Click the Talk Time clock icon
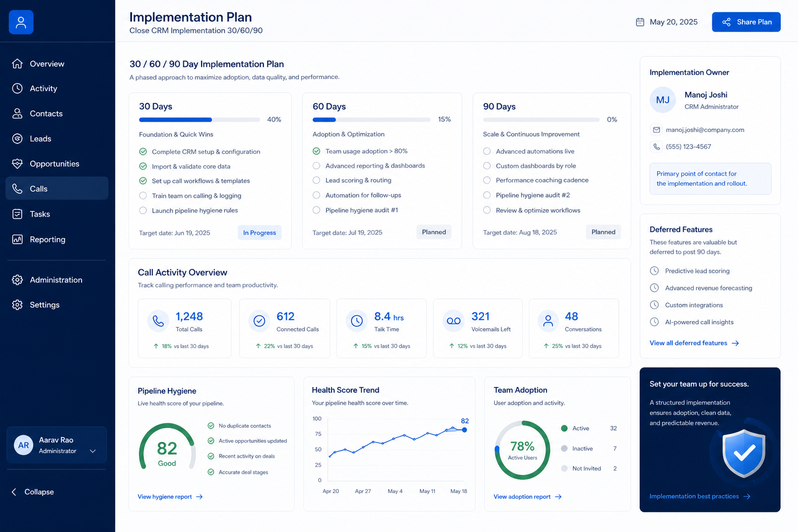Viewport: 798px width, 532px height. click(x=357, y=321)
